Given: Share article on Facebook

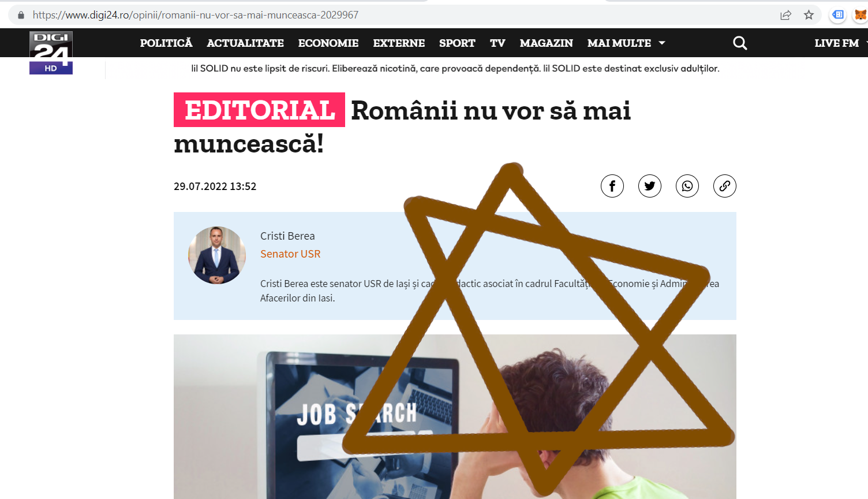Looking at the screenshot, I should pos(612,186).
